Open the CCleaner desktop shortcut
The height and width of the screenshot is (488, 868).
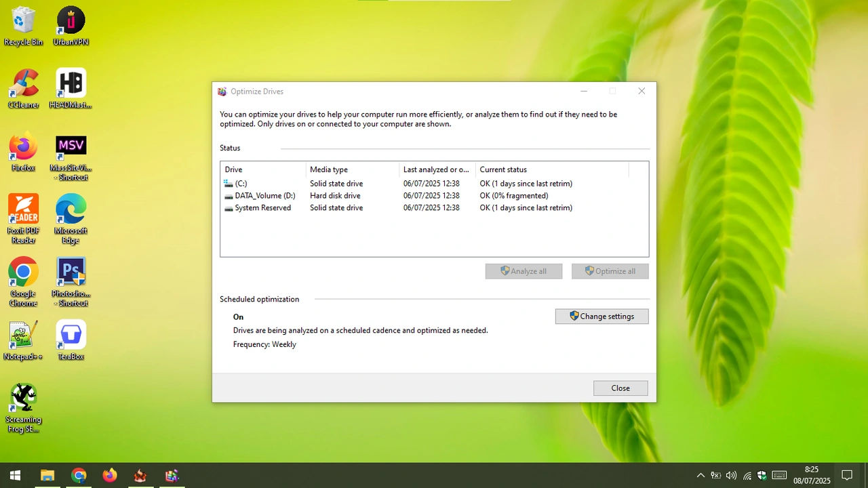click(x=24, y=88)
